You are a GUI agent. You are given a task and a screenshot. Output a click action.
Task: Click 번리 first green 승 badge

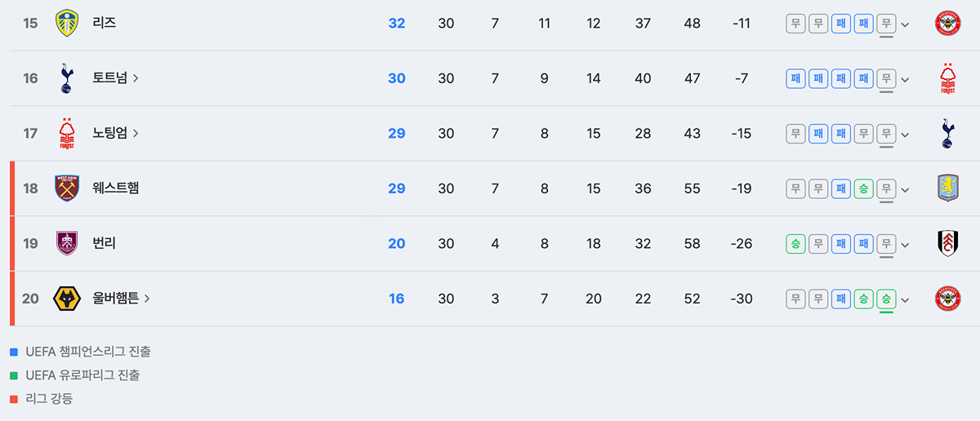pos(795,243)
